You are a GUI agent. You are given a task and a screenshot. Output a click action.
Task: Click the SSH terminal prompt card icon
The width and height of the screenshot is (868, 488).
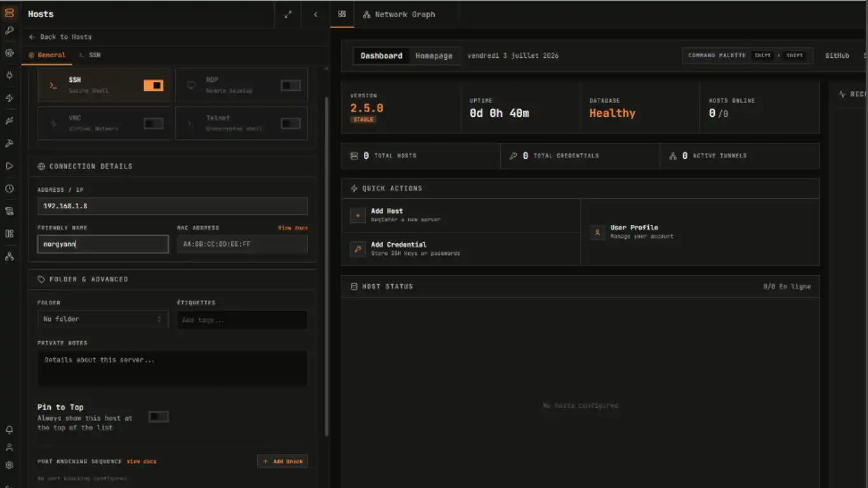coord(54,85)
